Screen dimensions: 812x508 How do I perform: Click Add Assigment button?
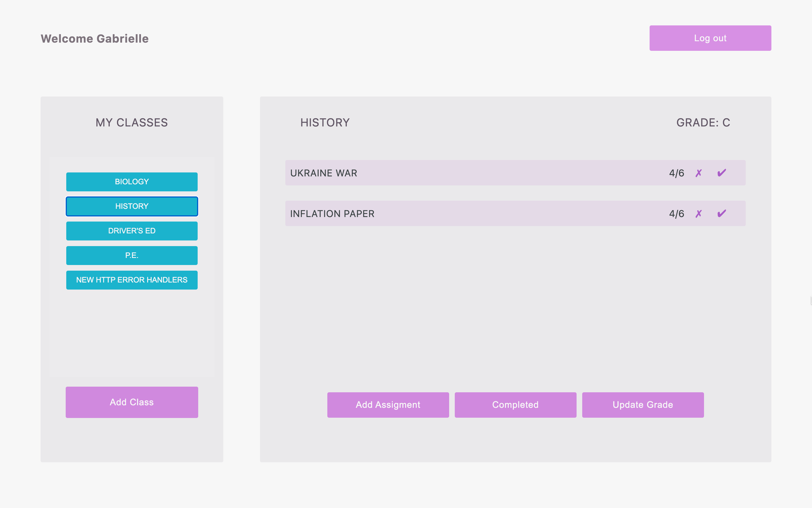pos(388,405)
